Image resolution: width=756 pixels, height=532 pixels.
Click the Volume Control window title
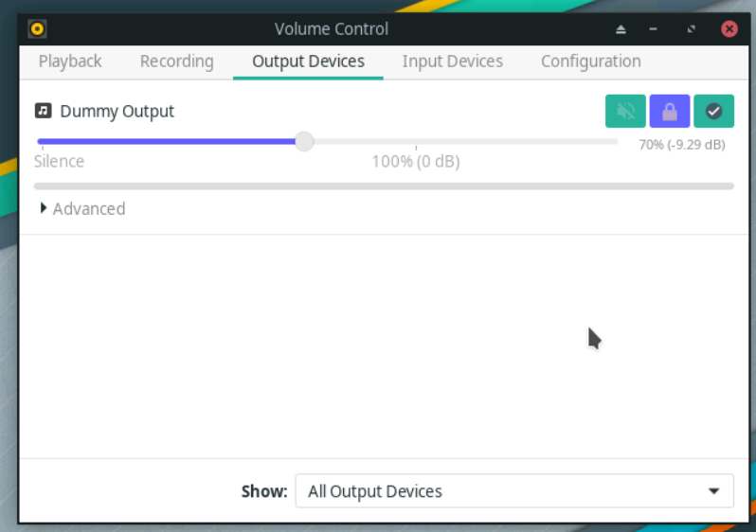(x=332, y=29)
